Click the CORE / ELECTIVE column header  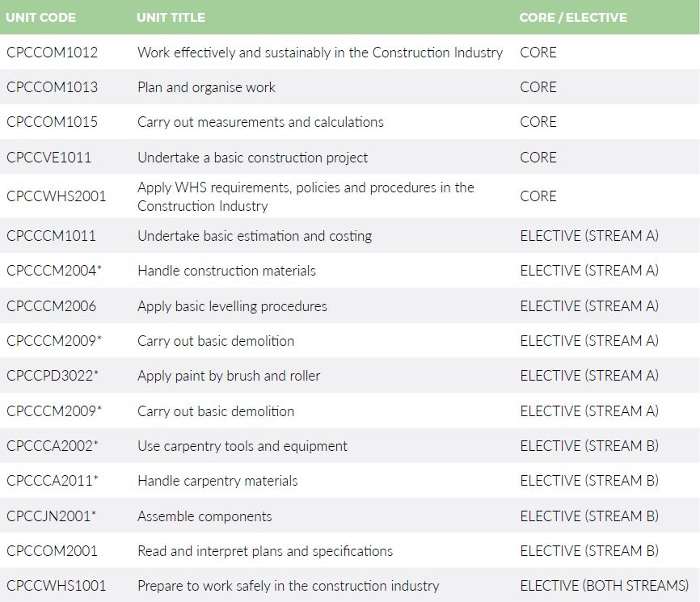pos(573,17)
